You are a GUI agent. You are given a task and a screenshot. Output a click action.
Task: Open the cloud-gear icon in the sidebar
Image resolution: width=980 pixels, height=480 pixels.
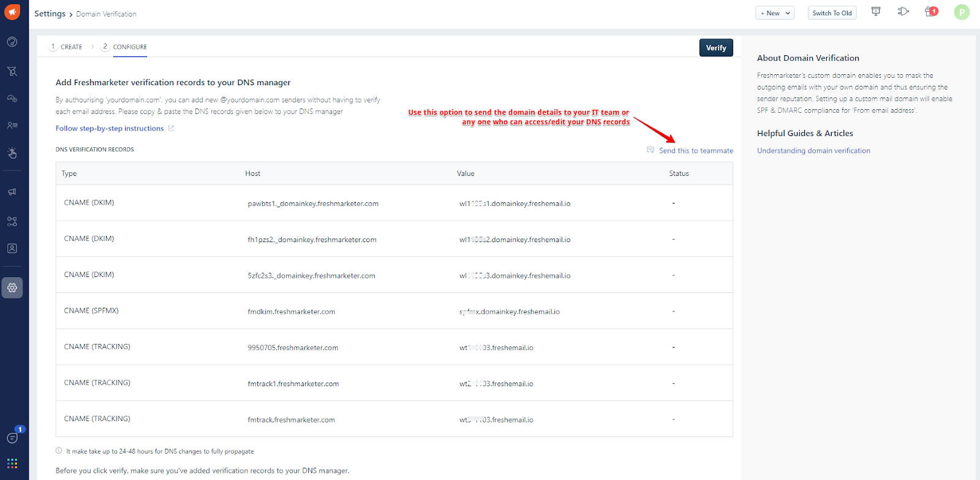[x=12, y=98]
